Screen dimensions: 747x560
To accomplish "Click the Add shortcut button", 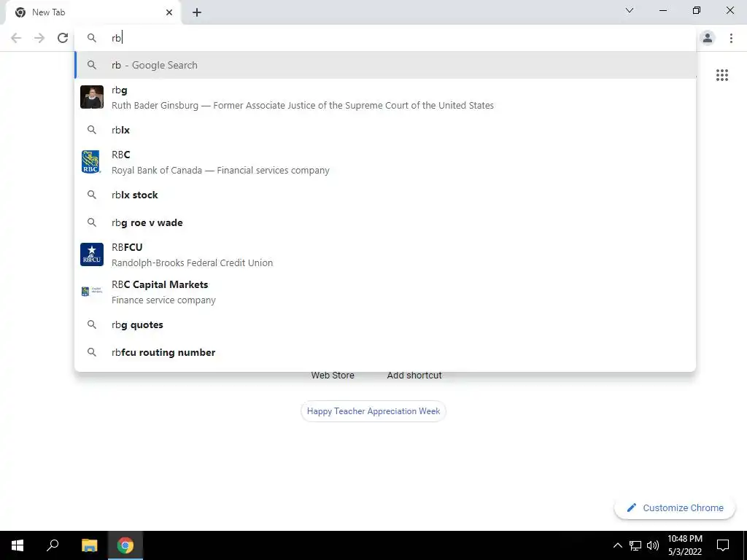I will (414, 376).
